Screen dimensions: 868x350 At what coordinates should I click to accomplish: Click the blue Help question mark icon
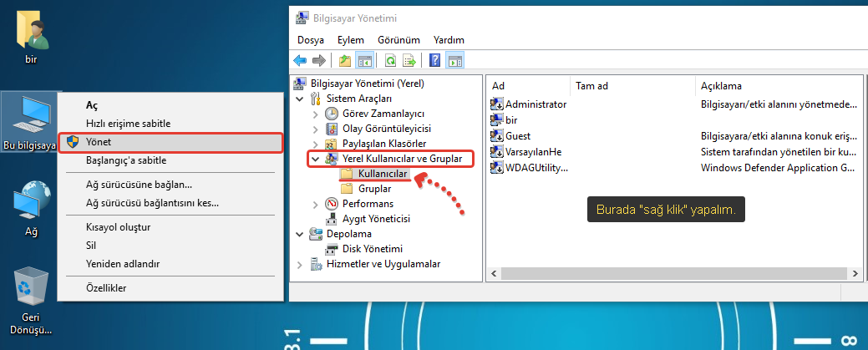coord(434,60)
